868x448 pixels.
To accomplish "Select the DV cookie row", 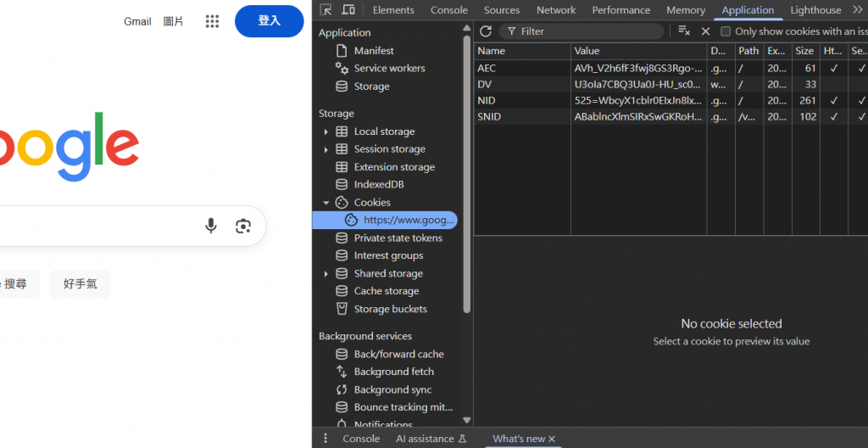I will [x=671, y=84].
